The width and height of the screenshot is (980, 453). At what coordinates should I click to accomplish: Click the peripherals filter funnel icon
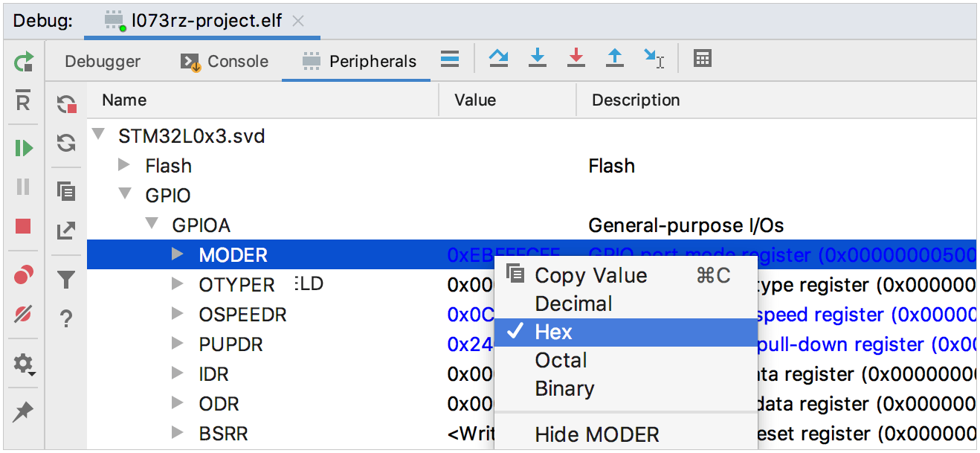point(67,280)
